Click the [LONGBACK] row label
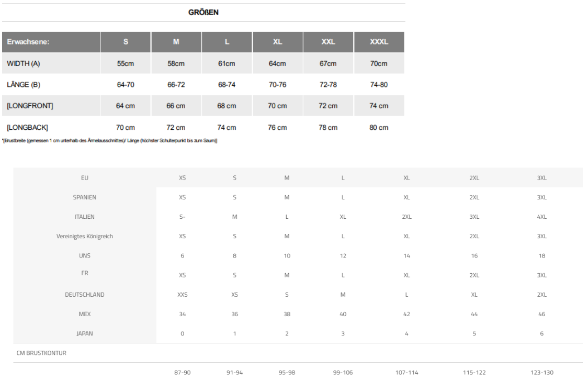The width and height of the screenshot is (588, 380). [x=28, y=127]
